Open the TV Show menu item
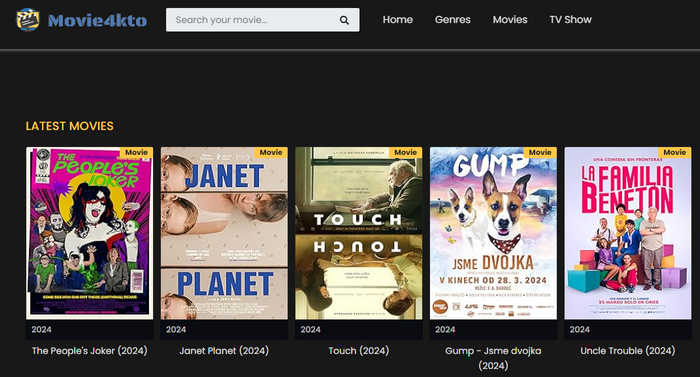This screenshot has height=377, width=700. (571, 20)
